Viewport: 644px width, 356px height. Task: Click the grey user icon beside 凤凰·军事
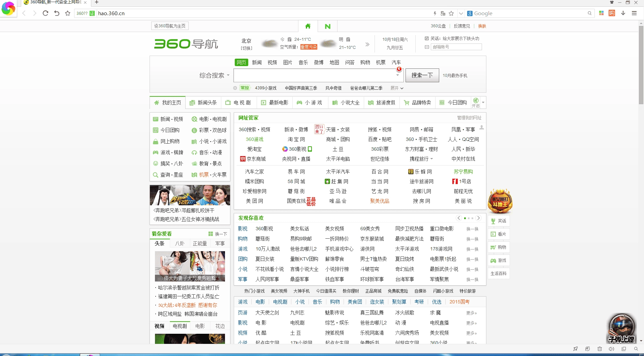click(x=482, y=127)
